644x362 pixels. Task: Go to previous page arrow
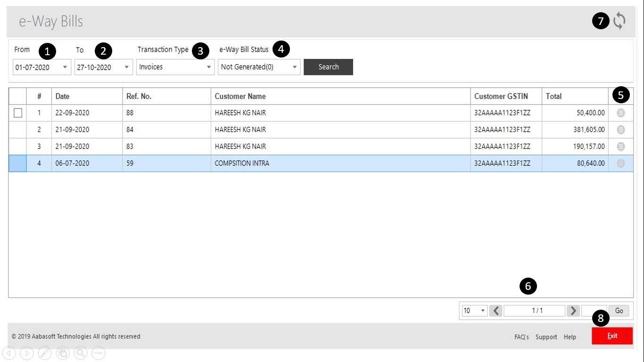(495, 311)
